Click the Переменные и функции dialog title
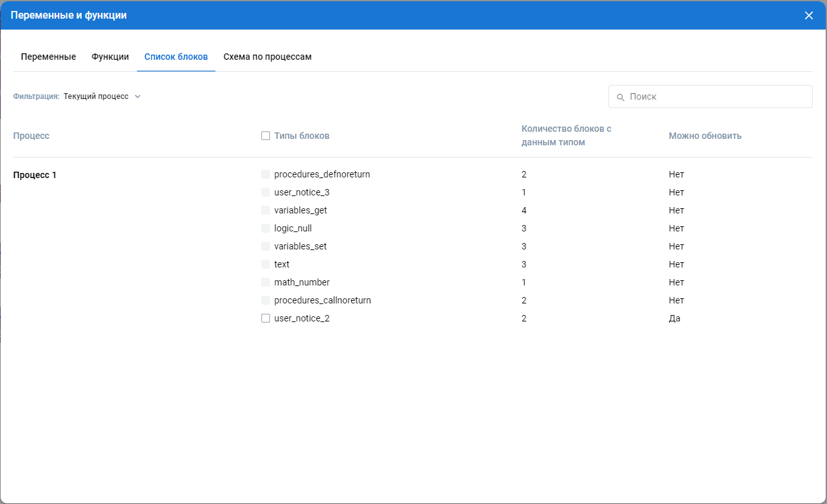 pyautogui.click(x=69, y=15)
